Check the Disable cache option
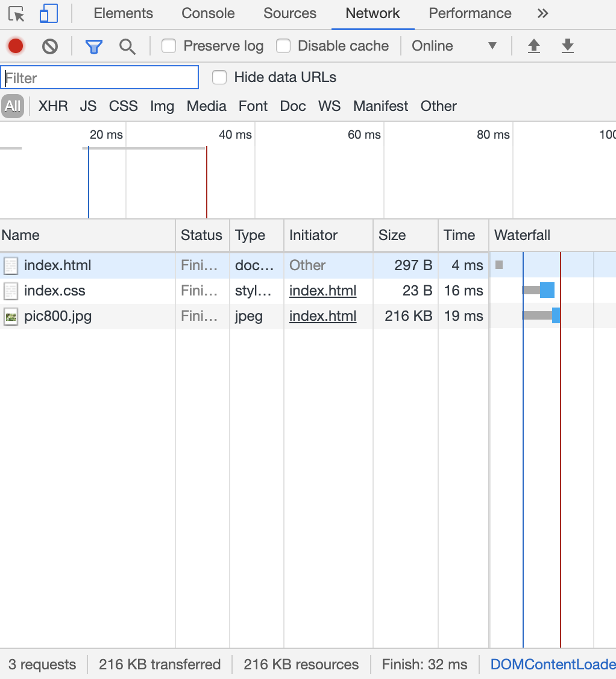 tap(283, 46)
